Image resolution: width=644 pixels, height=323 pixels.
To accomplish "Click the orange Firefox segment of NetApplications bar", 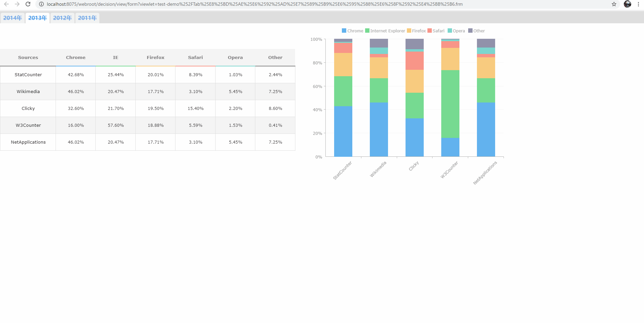I will pos(486,68).
